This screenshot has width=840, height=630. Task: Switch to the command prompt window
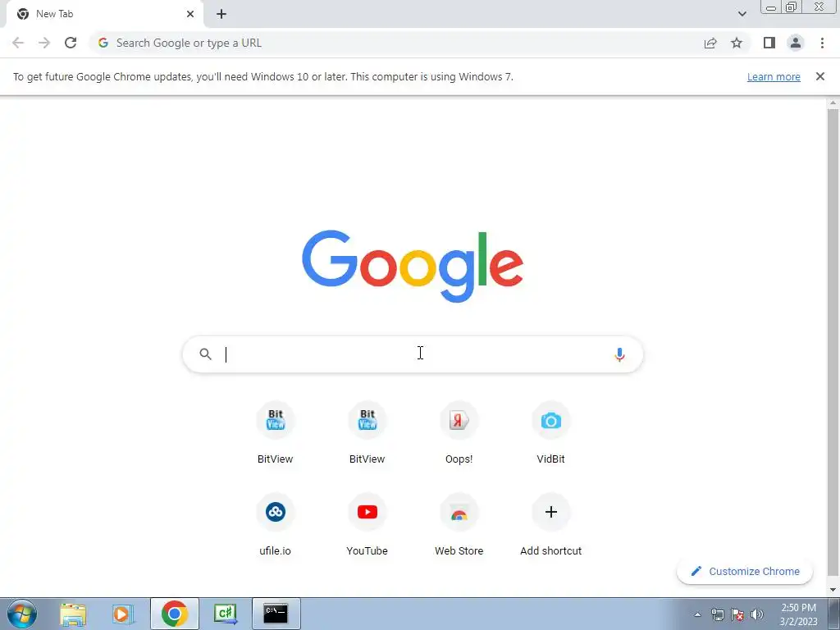(276, 614)
